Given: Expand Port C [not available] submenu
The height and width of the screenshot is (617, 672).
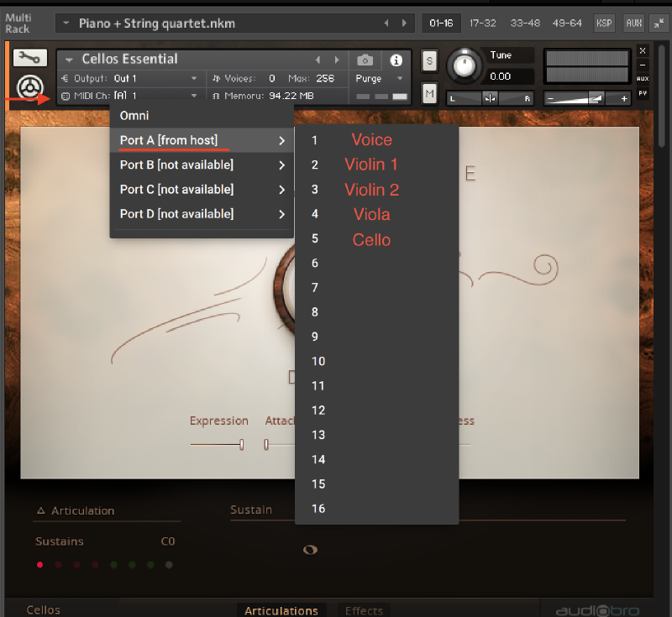Looking at the screenshot, I should 202,189.
